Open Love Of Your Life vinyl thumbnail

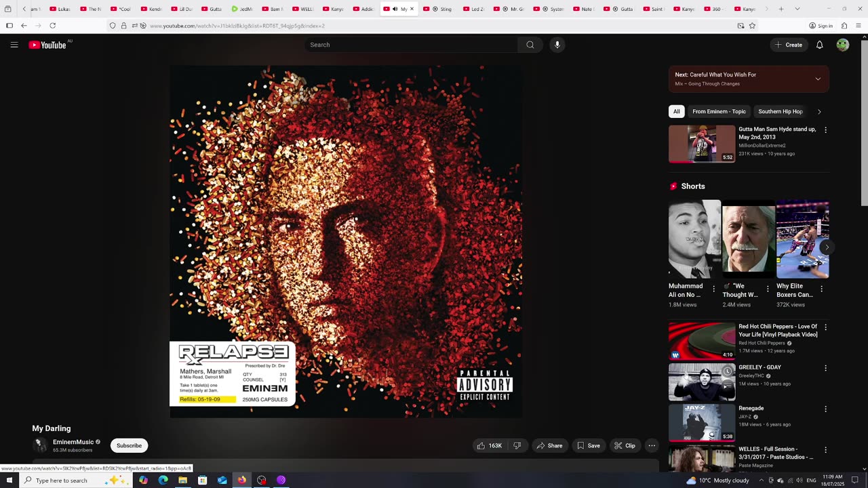(702, 340)
